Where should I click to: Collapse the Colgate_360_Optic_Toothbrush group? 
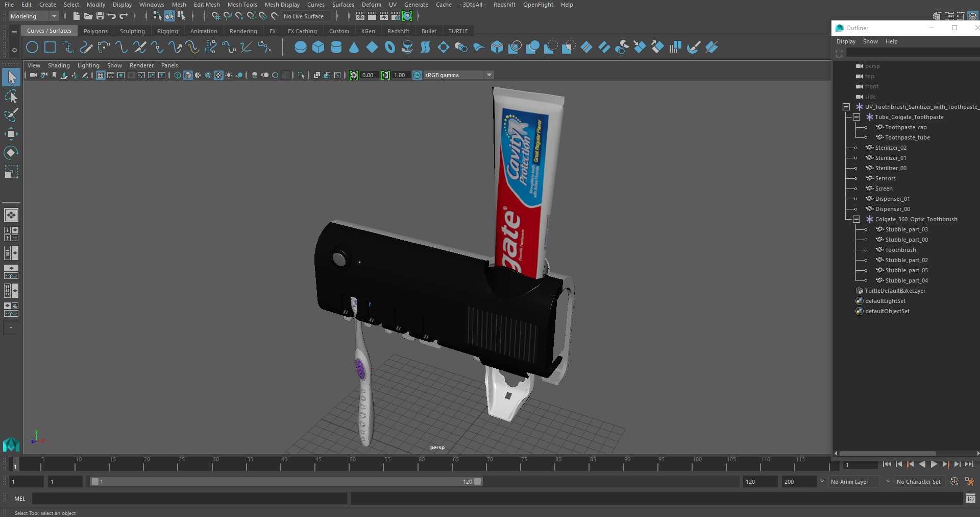(x=856, y=219)
